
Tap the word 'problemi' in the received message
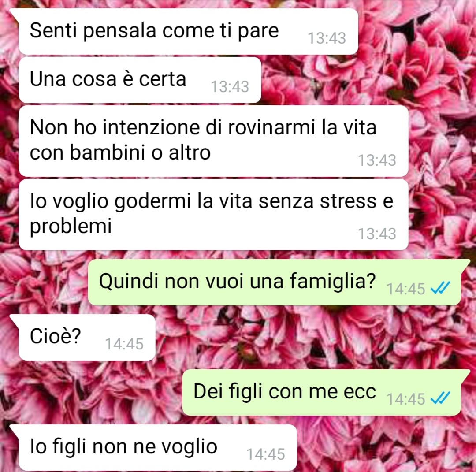(x=71, y=227)
